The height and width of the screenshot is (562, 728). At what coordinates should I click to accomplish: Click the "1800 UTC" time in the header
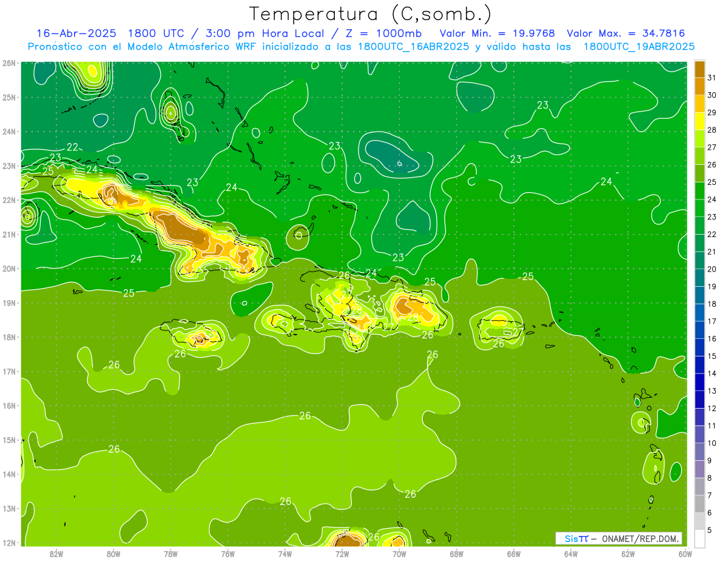coord(159,33)
